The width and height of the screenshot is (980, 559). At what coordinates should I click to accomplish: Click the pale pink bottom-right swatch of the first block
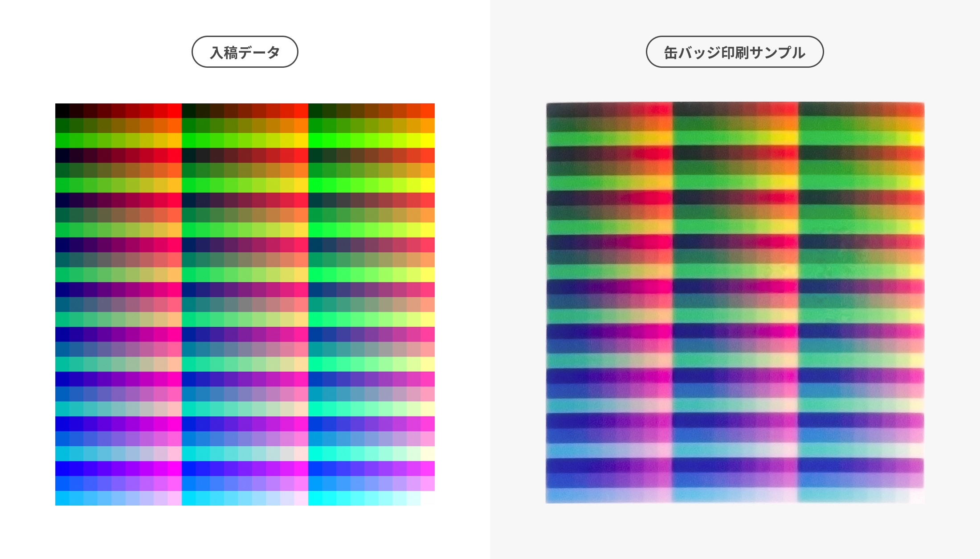tap(175, 498)
